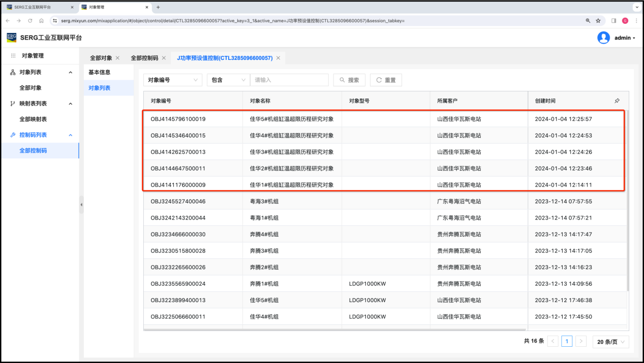Image resolution: width=644 pixels, height=363 pixels.
Task: Collapse the 对象列表 sidebar group
Action: 70,73
